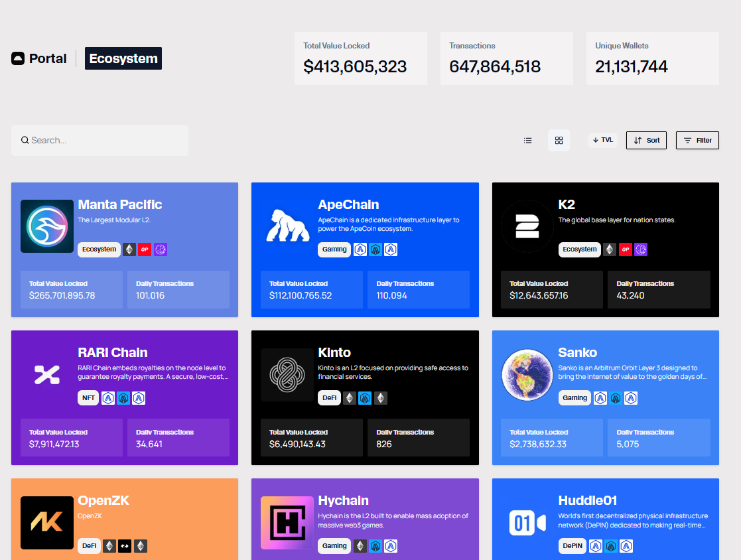Click first Arbitrum icon on Sanko card
This screenshot has width=741, height=560.
[x=600, y=398]
